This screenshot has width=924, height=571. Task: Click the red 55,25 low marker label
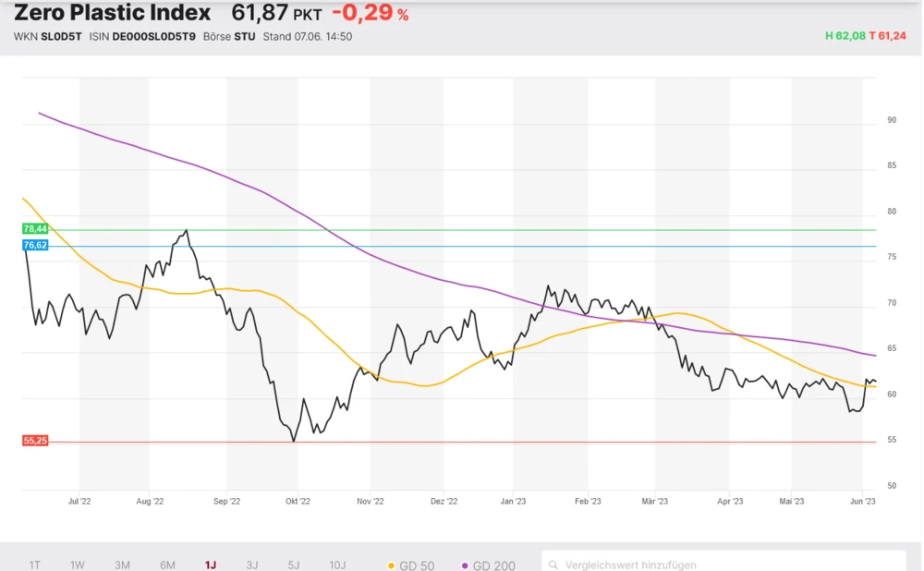coord(35,442)
